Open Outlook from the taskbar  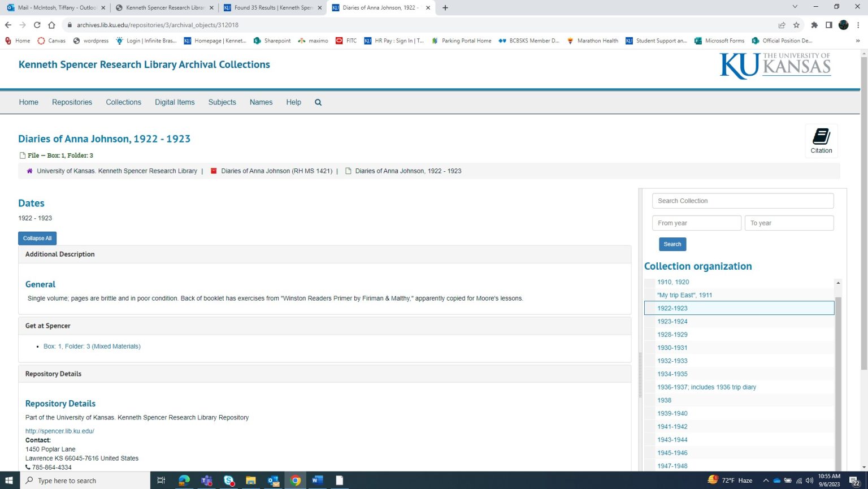click(x=273, y=480)
